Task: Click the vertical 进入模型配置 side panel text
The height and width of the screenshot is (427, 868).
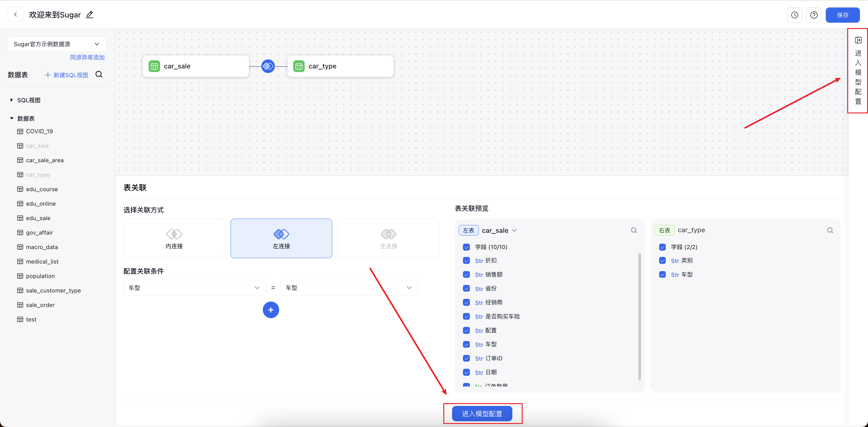Action: click(858, 77)
